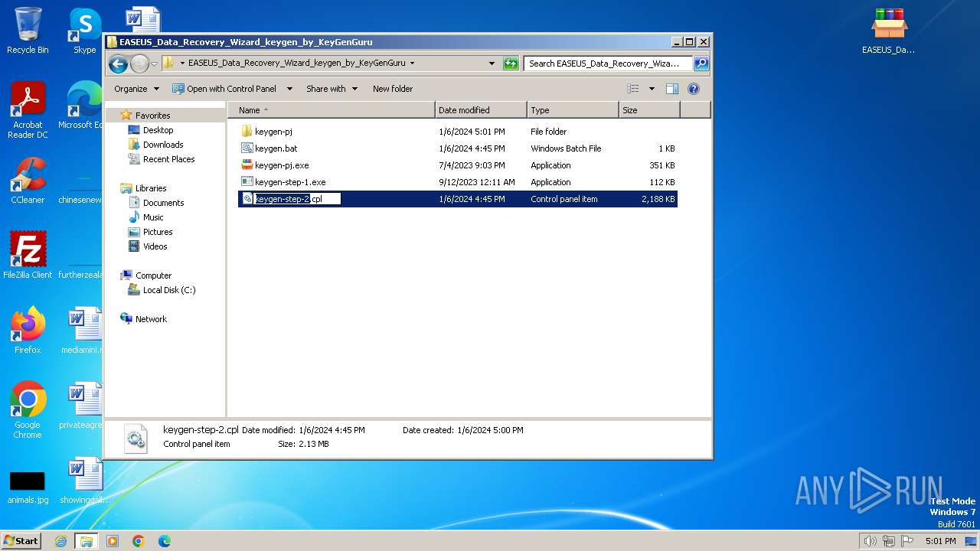Click the address bar path text
Image resolution: width=980 pixels, height=551 pixels.
point(296,64)
